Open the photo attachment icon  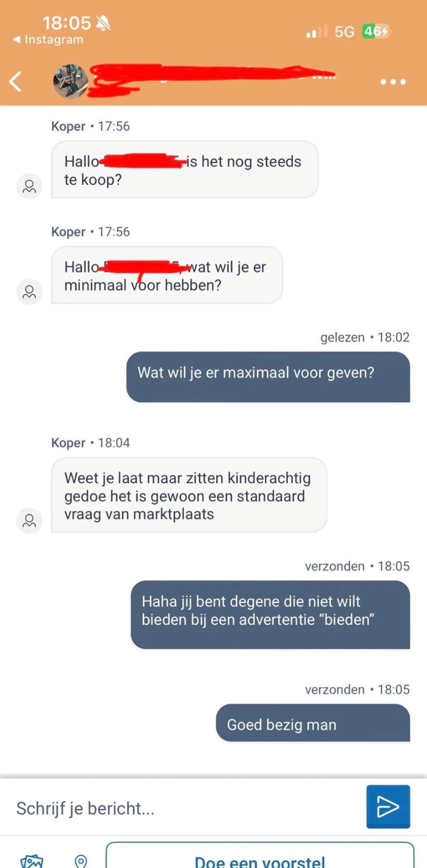(x=32, y=861)
